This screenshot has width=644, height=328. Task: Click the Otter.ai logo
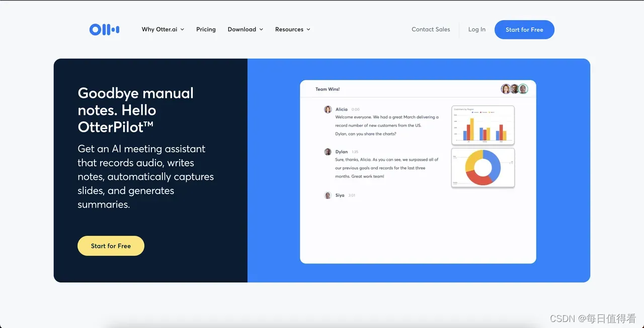pyautogui.click(x=104, y=30)
